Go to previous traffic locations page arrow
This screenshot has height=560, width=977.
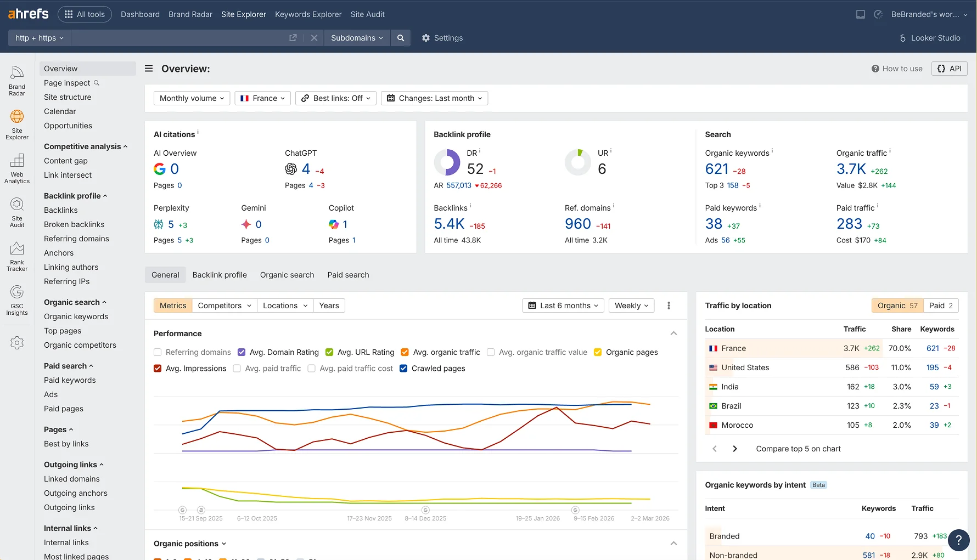(715, 449)
